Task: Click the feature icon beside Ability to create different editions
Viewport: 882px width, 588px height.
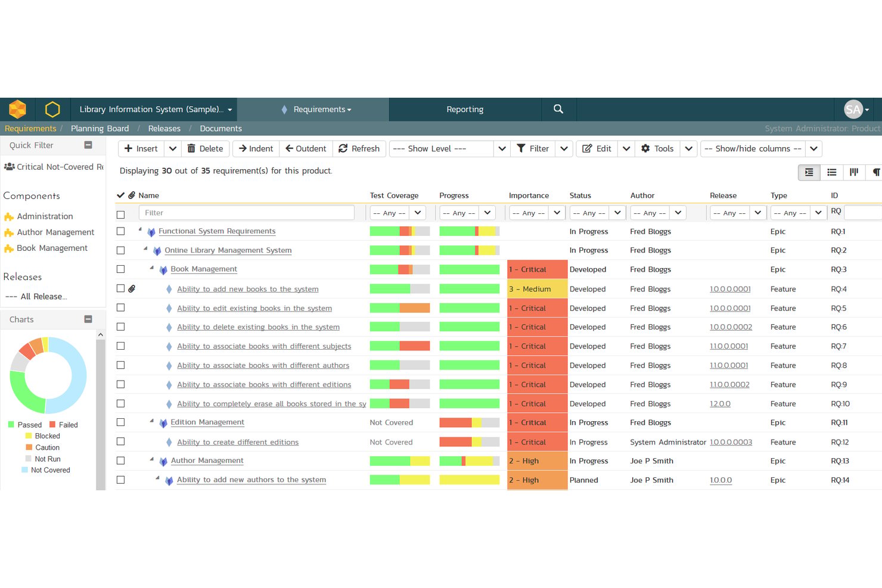Action: tap(169, 442)
